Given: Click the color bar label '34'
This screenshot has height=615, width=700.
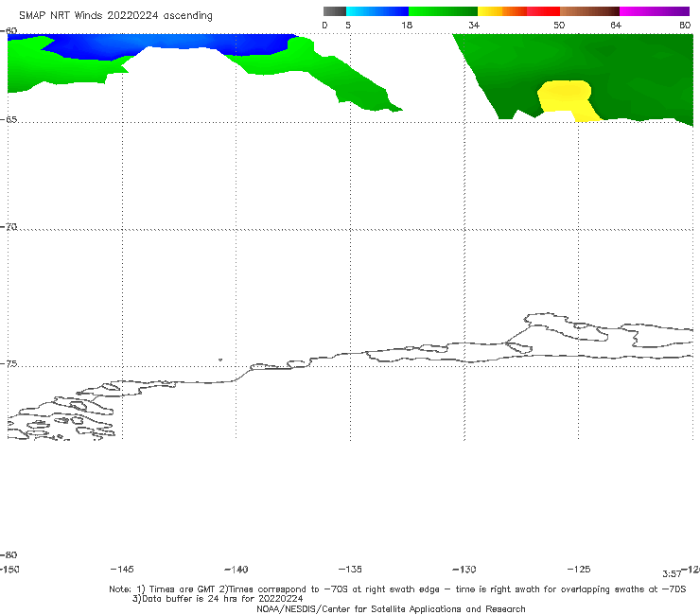Looking at the screenshot, I should click(x=474, y=25).
